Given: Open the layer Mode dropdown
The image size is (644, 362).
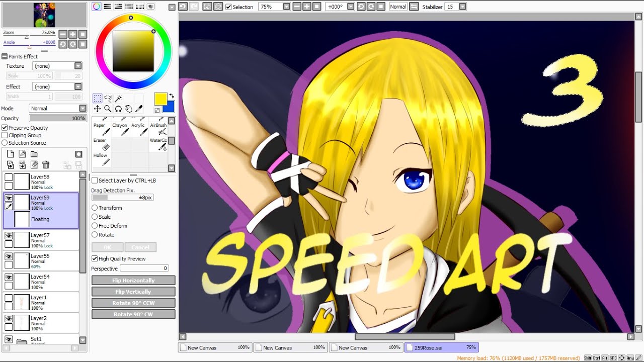Looking at the screenshot, I should (x=83, y=108).
